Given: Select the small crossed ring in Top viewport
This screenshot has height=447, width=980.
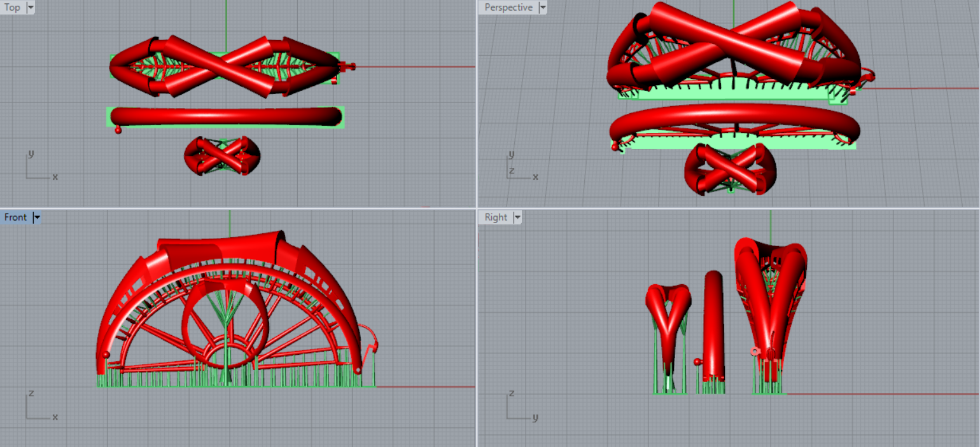Looking at the screenshot, I should (x=222, y=156).
